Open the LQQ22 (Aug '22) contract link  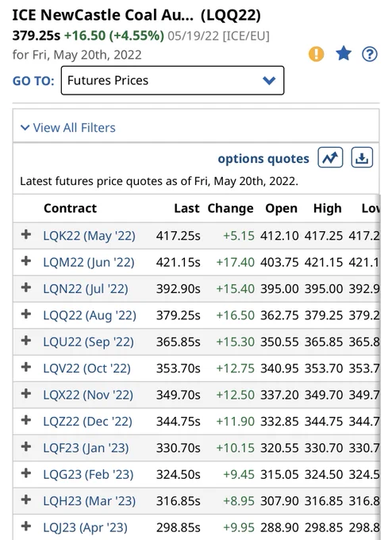[90, 315]
